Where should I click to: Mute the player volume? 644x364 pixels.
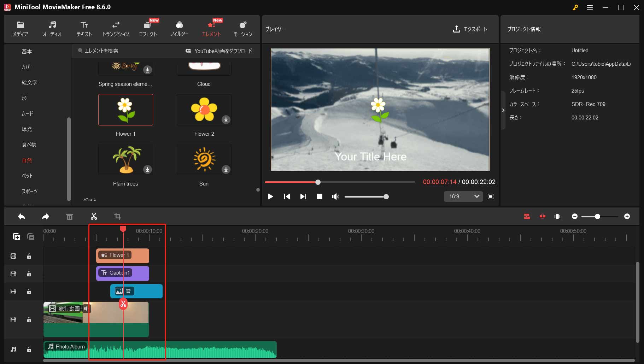pyautogui.click(x=335, y=196)
